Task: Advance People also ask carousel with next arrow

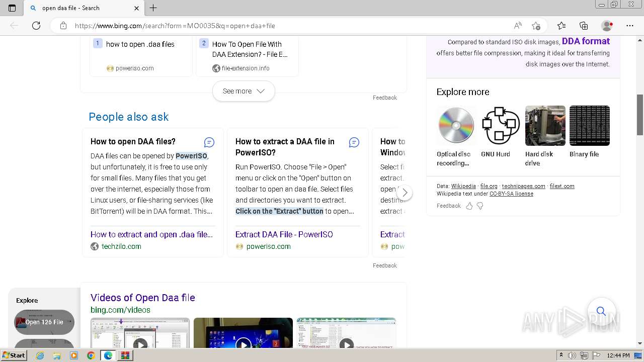Action: click(405, 193)
